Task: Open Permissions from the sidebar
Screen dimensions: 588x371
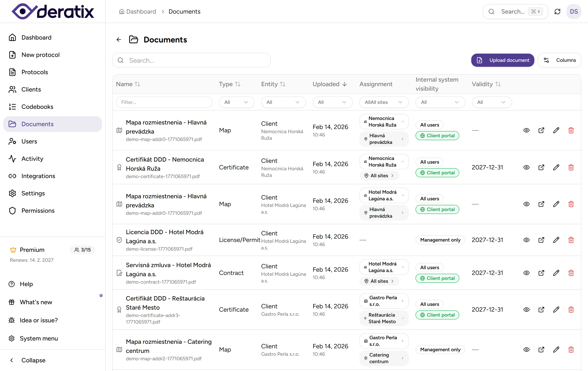Action: pos(38,210)
